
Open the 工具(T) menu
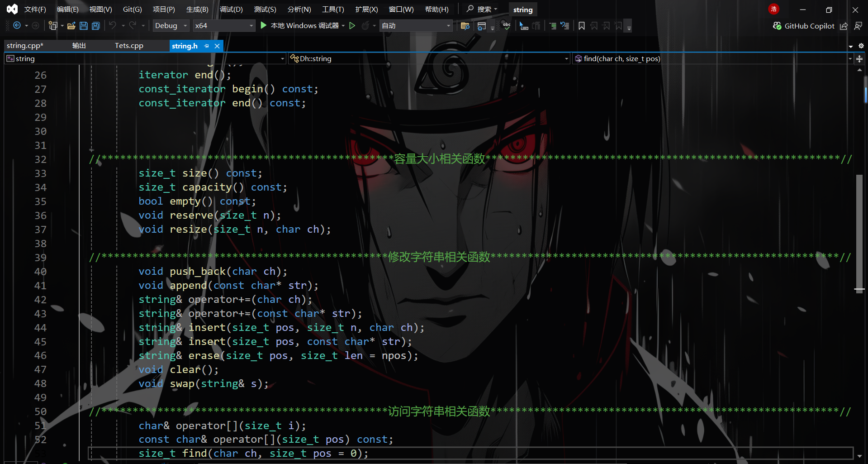pos(333,10)
